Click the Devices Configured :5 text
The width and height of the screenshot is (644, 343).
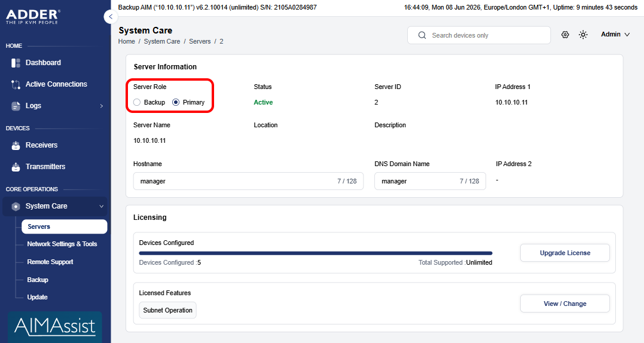pyautogui.click(x=170, y=262)
